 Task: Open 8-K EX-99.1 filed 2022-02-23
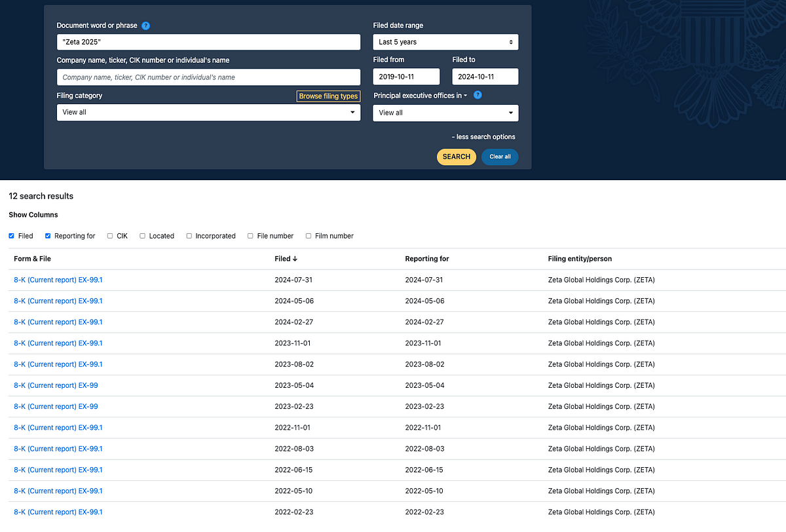coord(58,512)
